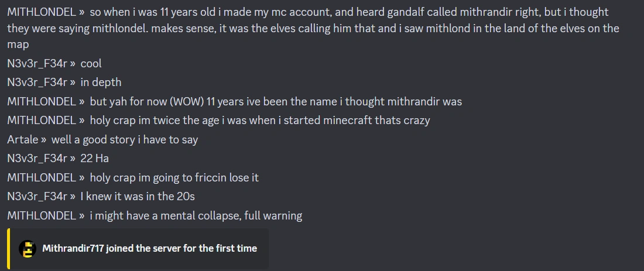Click the N3v3r_F34r name beside "in depth"
The width and height of the screenshot is (644, 271).
(x=37, y=83)
